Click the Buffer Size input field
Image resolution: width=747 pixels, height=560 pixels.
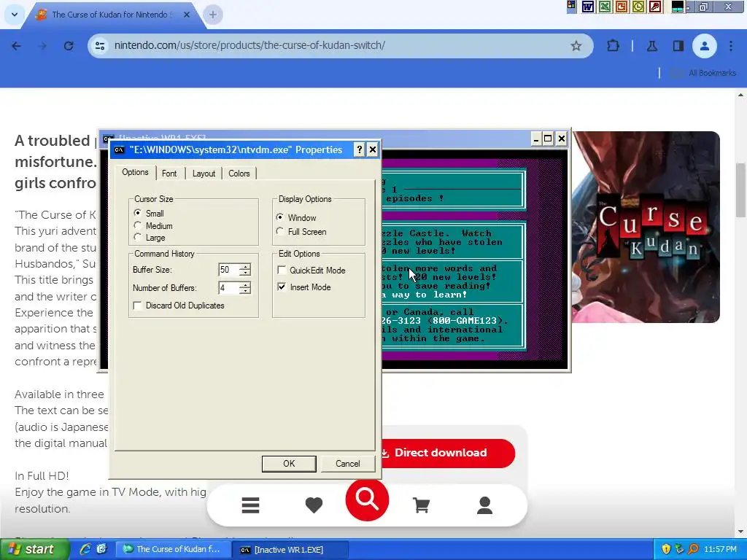point(228,270)
